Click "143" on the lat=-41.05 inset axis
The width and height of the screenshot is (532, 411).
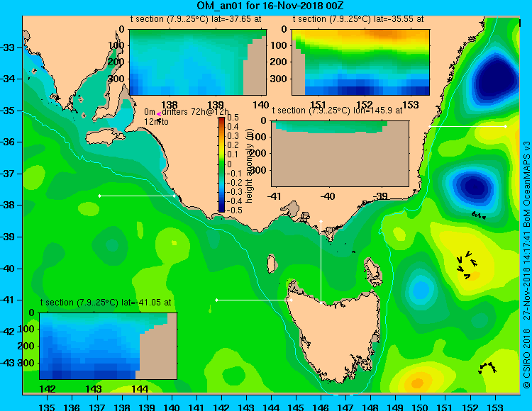pyautogui.click(x=94, y=388)
